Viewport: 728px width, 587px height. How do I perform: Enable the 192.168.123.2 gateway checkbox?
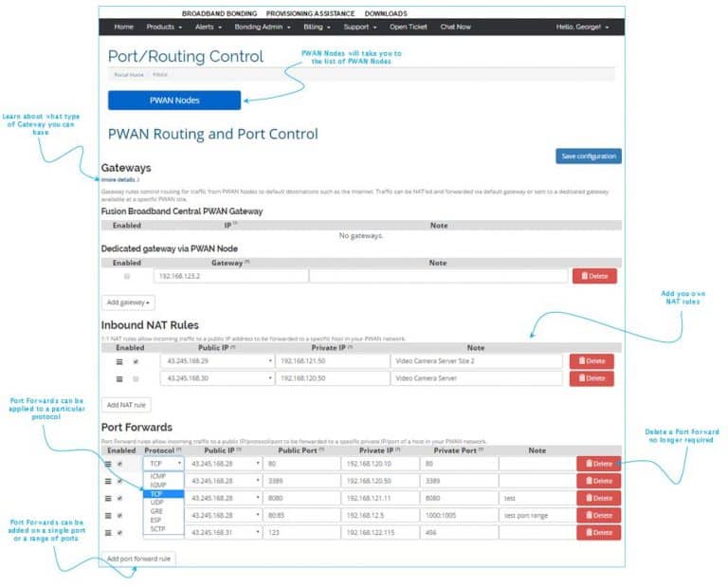(127, 276)
